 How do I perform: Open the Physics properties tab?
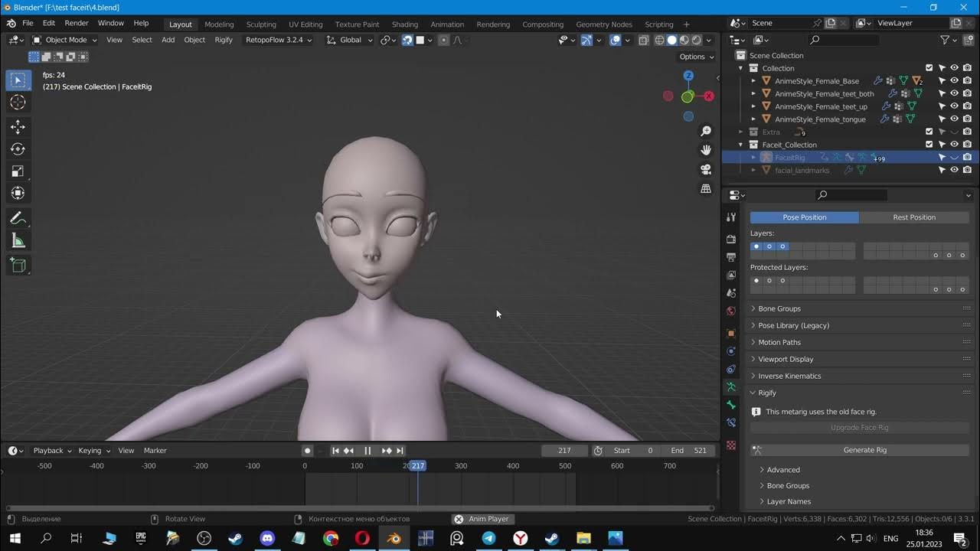pos(731,351)
